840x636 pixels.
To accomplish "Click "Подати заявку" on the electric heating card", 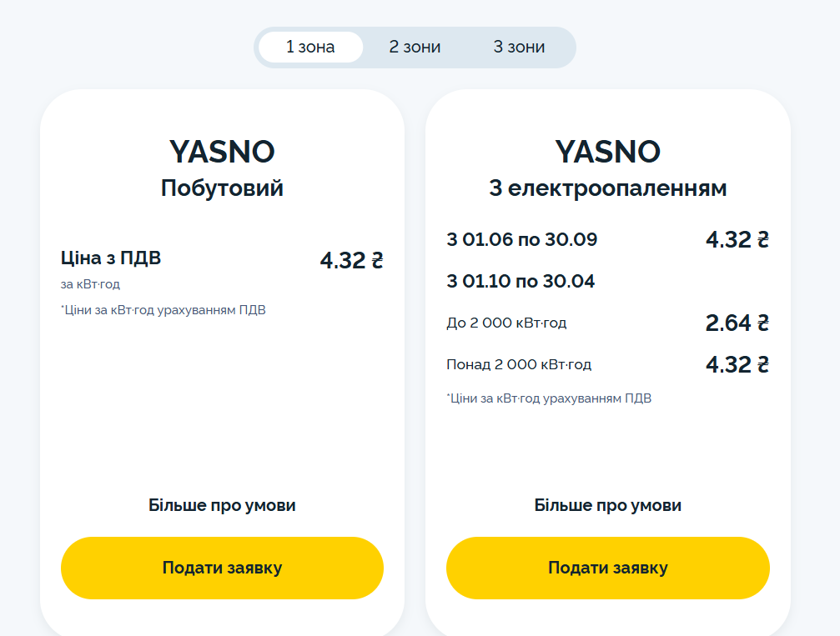I will pos(608,568).
